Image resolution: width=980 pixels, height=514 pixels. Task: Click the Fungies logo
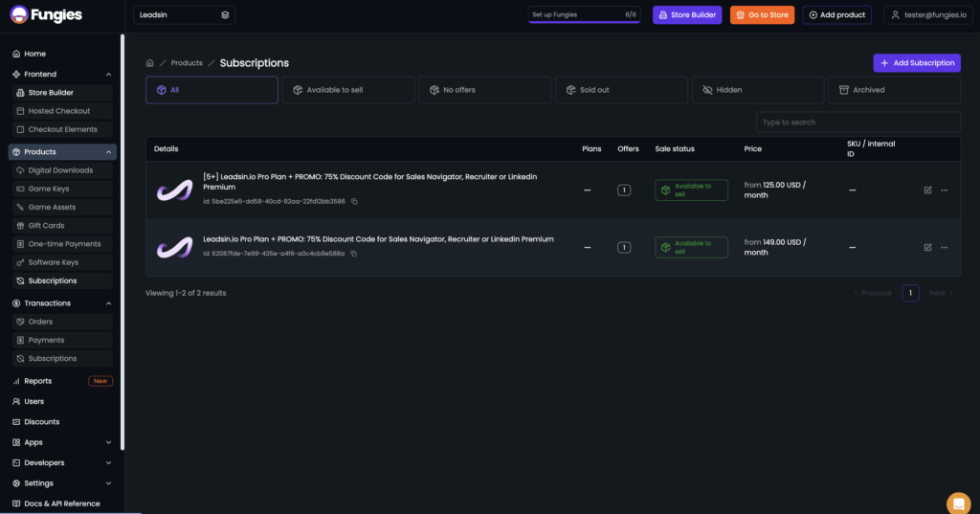46,14
